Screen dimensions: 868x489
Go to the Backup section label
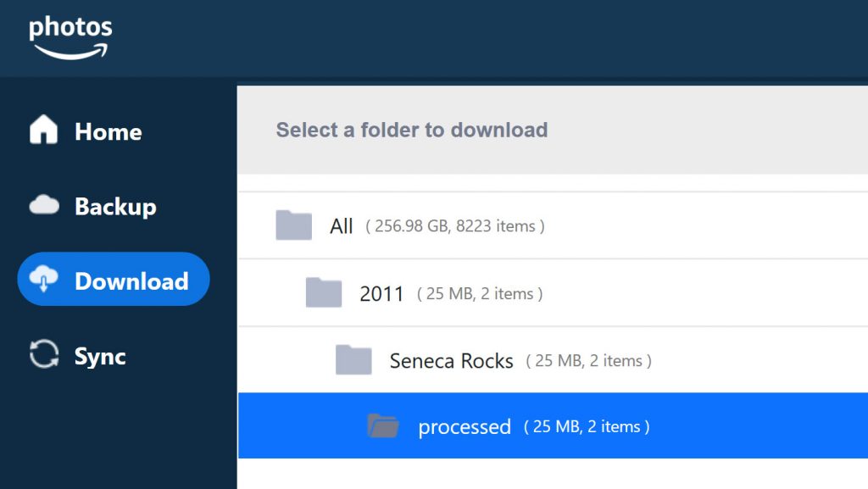(115, 206)
